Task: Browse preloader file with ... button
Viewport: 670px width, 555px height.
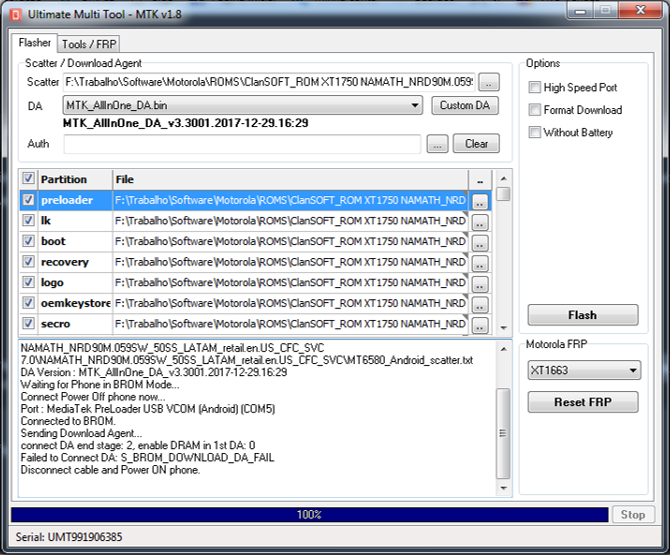Action: pyautogui.click(x=480, y=201)
